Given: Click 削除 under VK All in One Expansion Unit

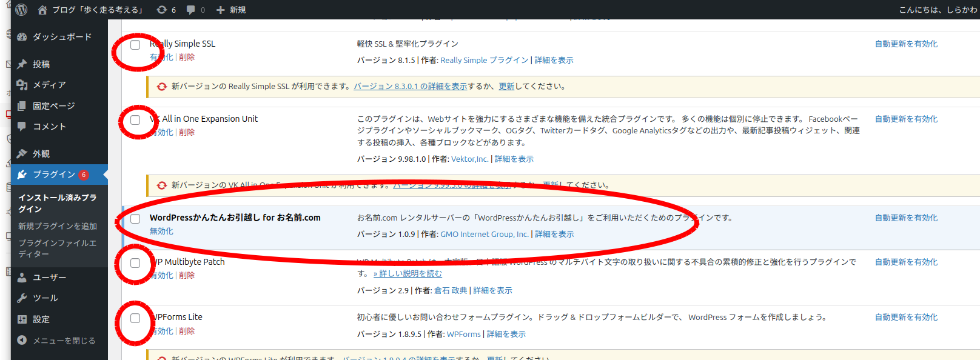Looking at the screenshot, I should pos(187,132).
